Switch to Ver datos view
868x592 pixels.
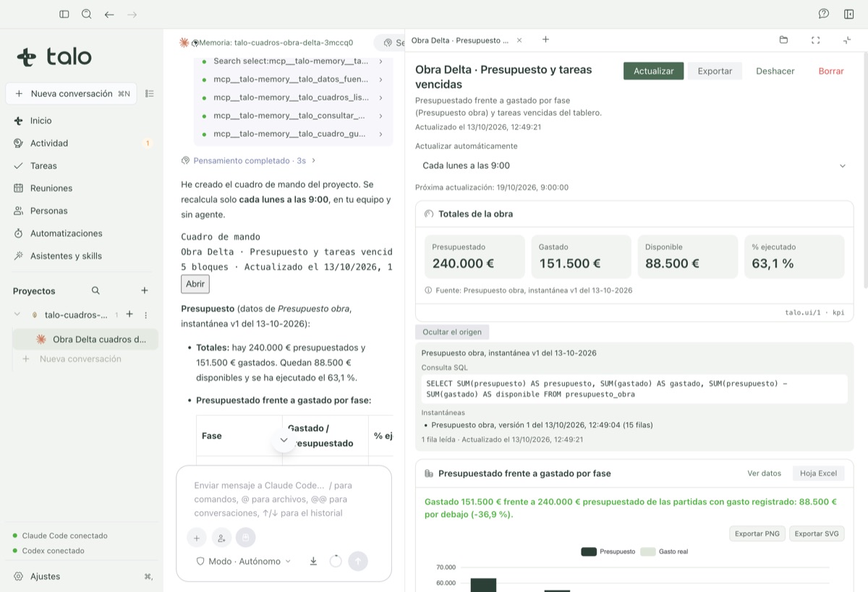coord(765,473)
